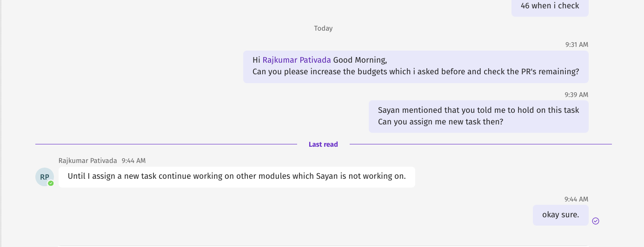This screenshot has width=644, height=247.
Task: Click the "Good Morning," greeting text
Action: pos(360,60)
